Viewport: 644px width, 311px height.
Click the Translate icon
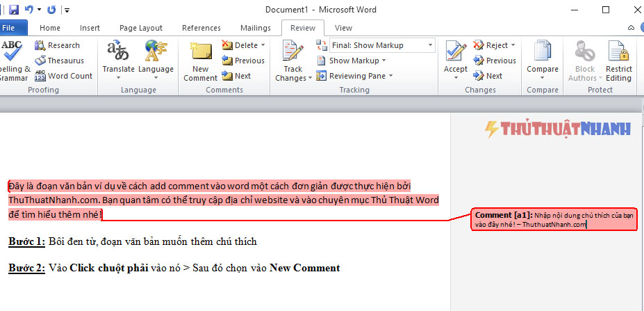point(118,50)
